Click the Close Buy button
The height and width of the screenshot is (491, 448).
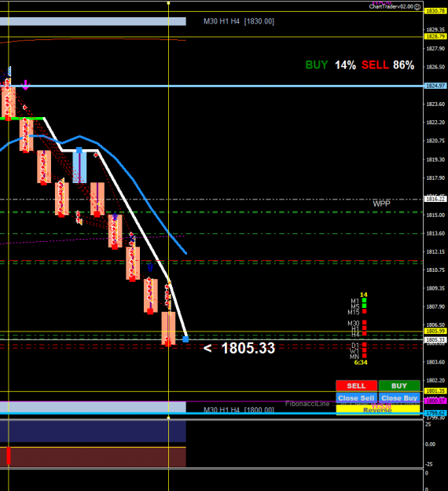pos(399,398)
